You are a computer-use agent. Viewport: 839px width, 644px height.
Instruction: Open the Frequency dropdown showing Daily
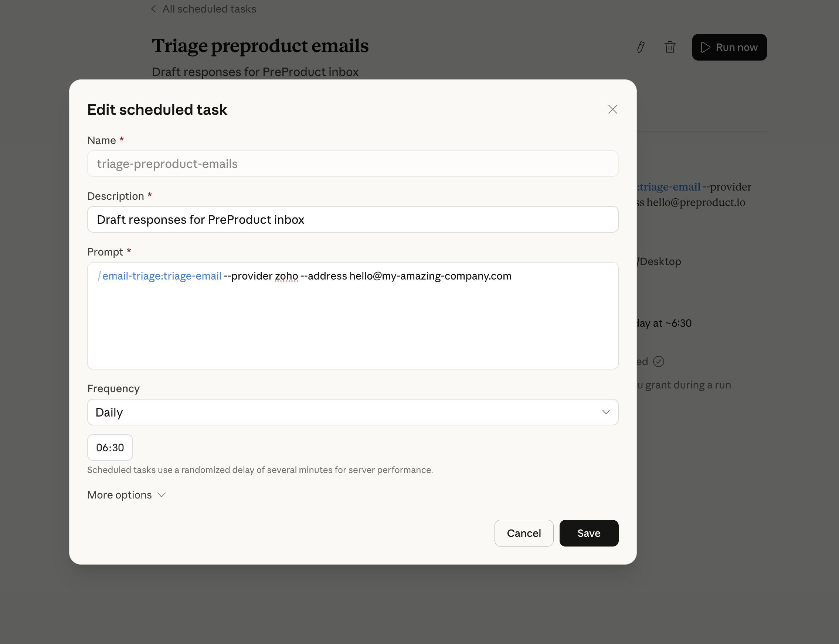click(352, 412)
